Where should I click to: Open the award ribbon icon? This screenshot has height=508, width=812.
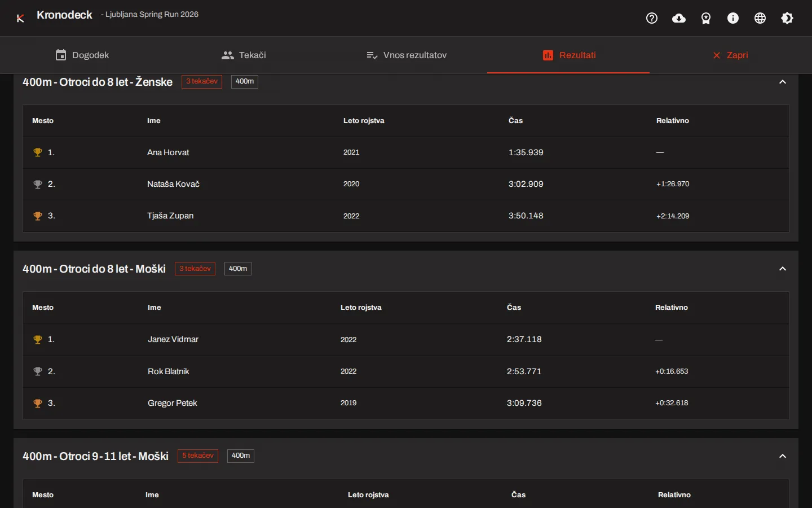point(706,18)
